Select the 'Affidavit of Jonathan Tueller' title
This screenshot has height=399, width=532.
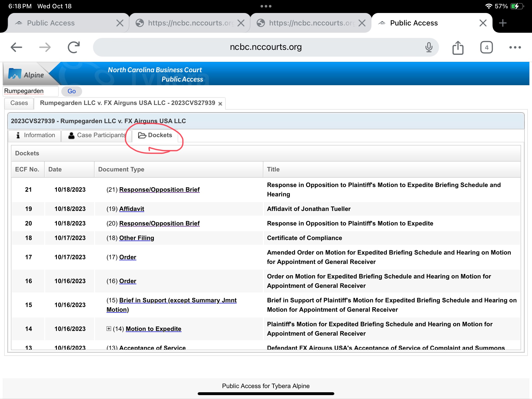(309, 209)
